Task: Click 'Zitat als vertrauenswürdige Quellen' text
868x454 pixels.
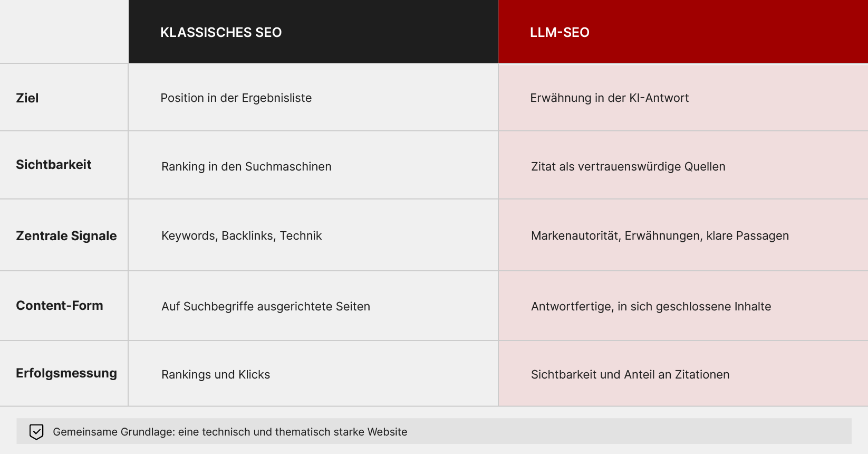Action: point(628,167)
